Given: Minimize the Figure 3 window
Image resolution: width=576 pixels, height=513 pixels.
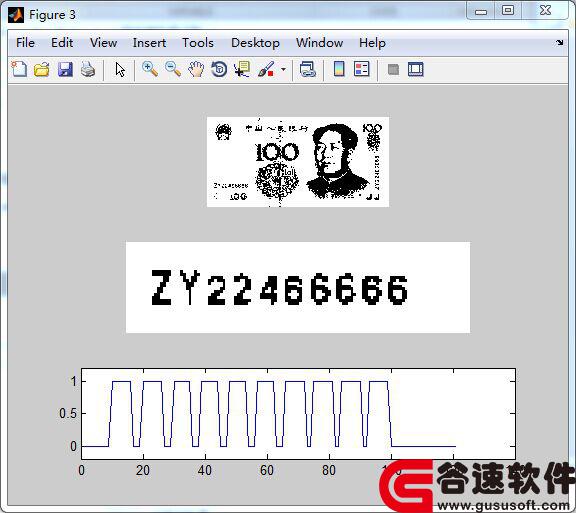Looking at the screenshot, I should 480,11.
